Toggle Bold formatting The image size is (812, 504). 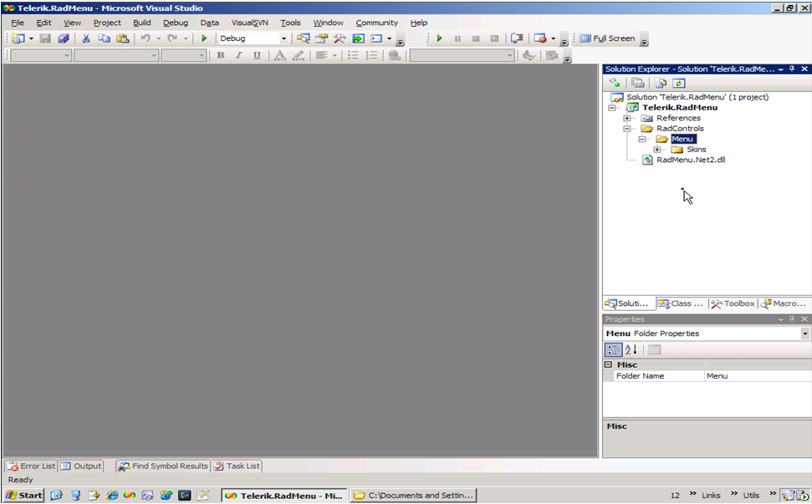[221, 55]
